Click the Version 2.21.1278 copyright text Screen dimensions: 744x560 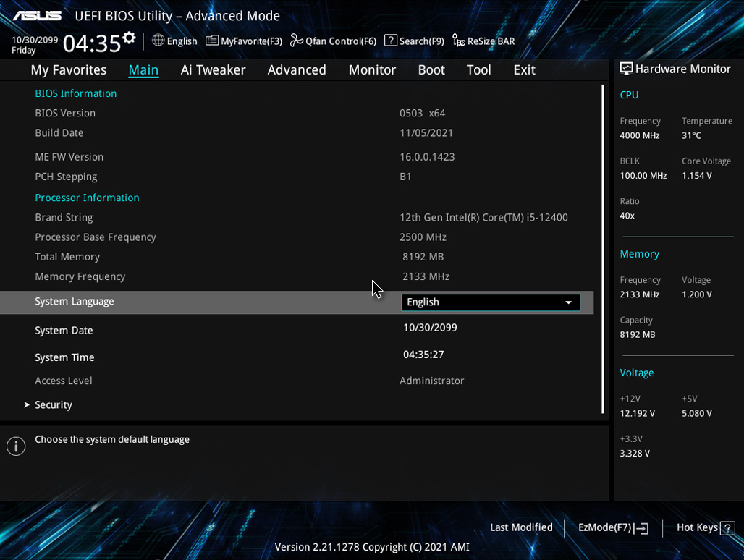[x=372, y=547]
